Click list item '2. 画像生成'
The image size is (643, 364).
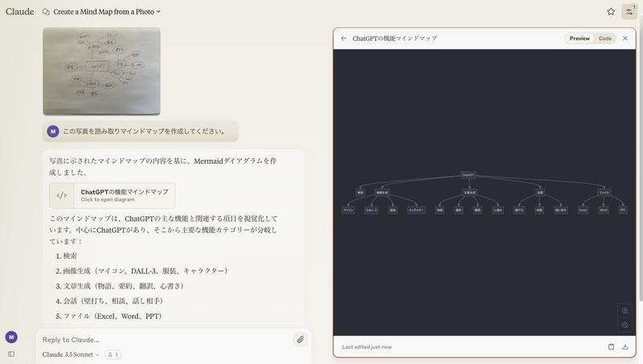(x=141, y=271)
